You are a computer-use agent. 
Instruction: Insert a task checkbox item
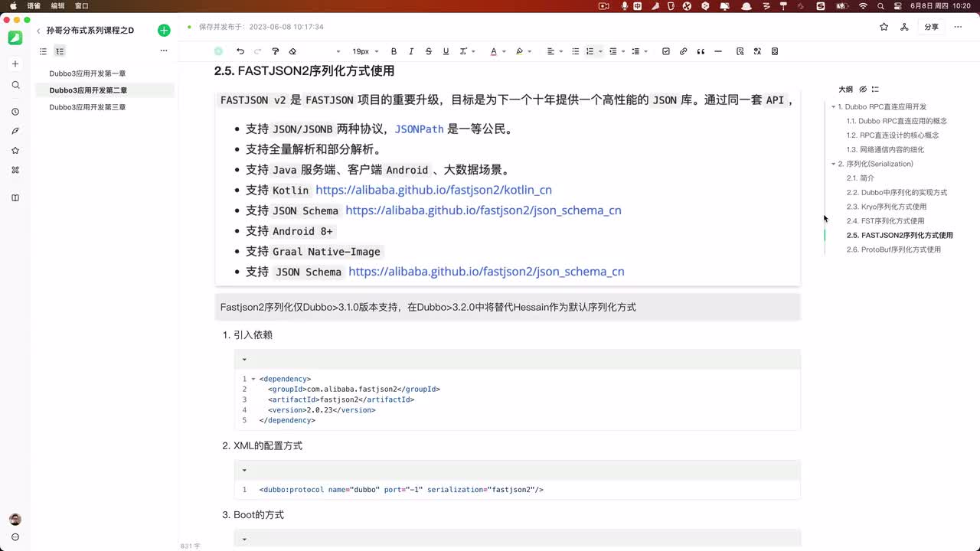tap(666, 51)
